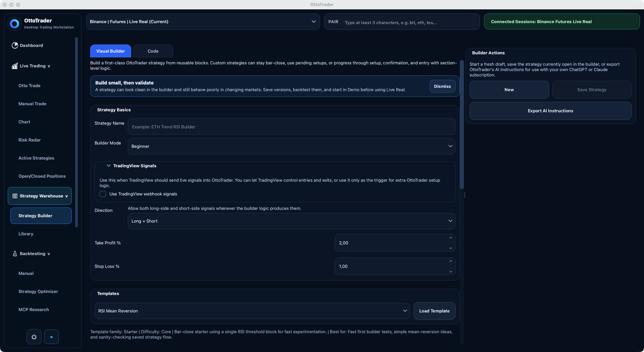Select Strategy Builder in sidebar

(41, 216)
